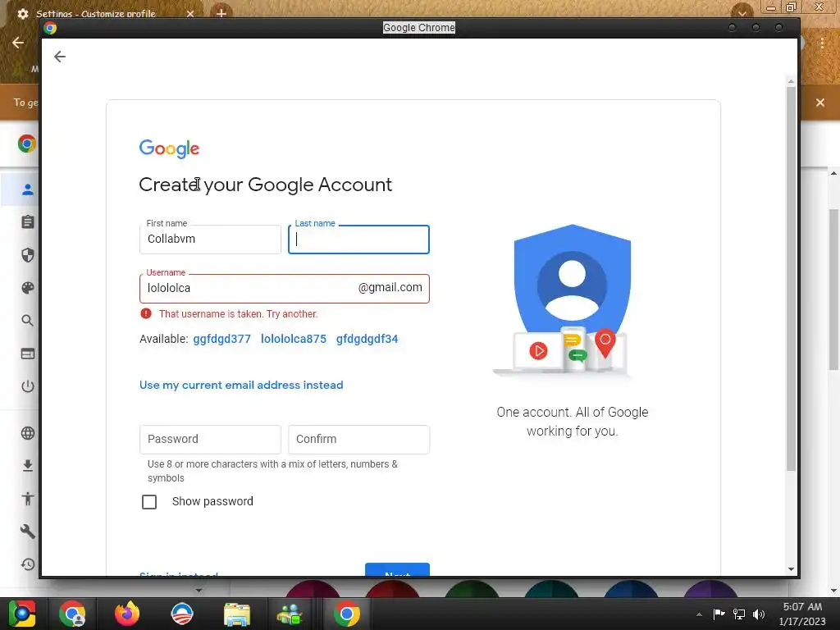Open Autofill clipboard icon in Settings sidebar
The height and width of the screenshot is (630, 840).
(x=28, y=221)
